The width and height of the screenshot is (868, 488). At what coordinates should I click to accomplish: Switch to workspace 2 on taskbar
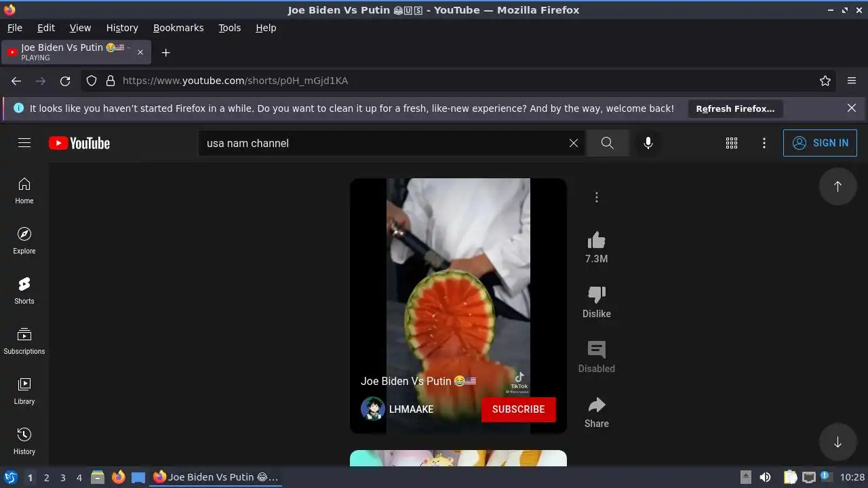[46, 478]
